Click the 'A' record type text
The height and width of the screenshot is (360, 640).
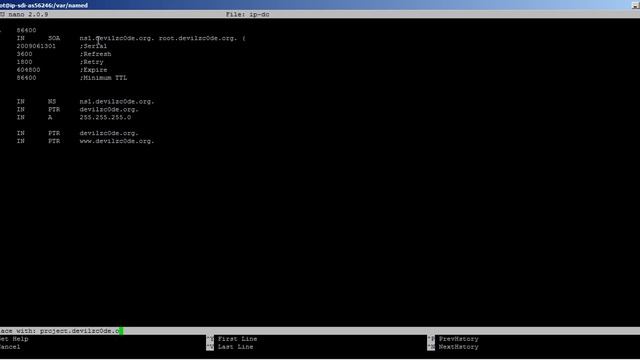[50, 118]
